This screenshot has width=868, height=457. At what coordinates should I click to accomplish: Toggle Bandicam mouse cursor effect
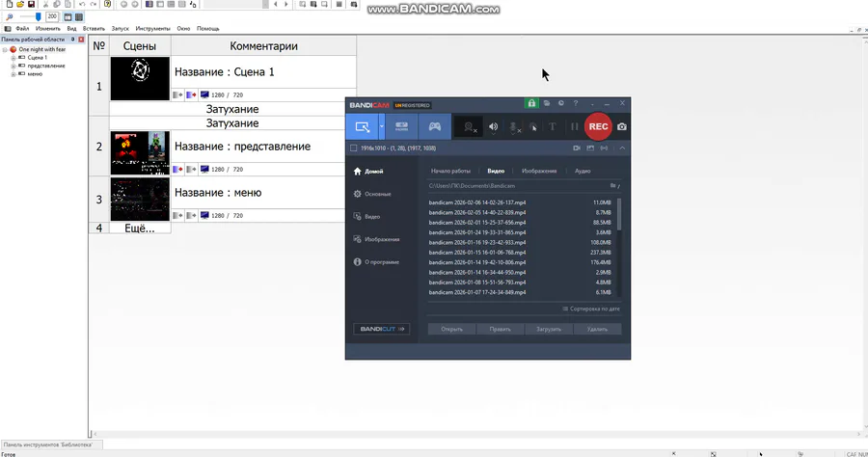pos(533,126)
